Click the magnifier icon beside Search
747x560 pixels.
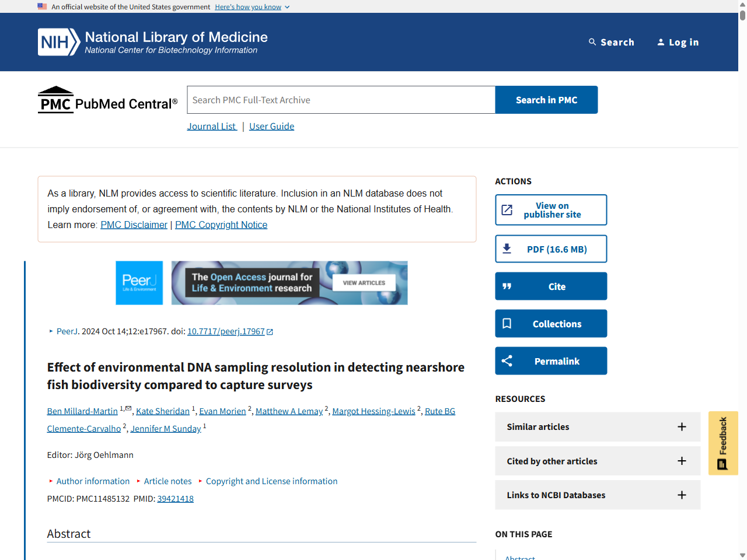point(592,42)
